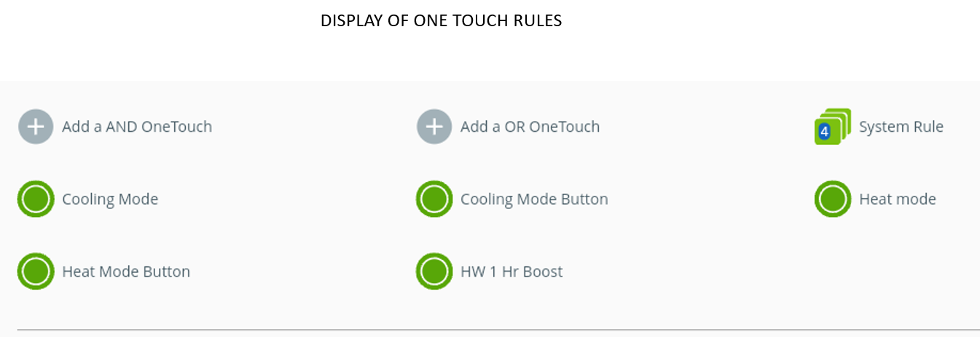
Task: Activate the green circle beside Cooling Mode
Action: pos(36,199)
